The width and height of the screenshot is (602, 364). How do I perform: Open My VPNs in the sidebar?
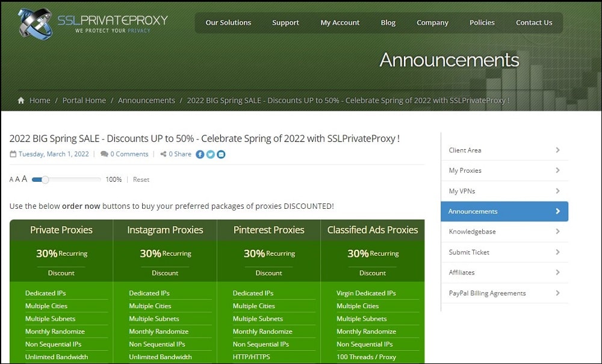504,191
